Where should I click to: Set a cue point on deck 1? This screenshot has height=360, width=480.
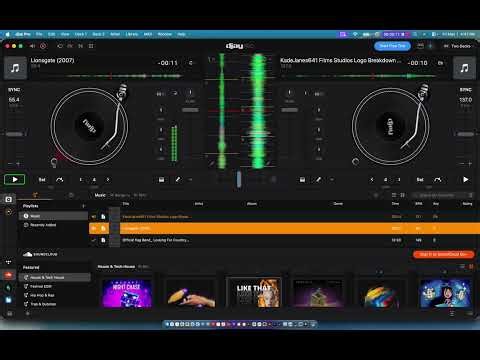(x=42, y=180)
